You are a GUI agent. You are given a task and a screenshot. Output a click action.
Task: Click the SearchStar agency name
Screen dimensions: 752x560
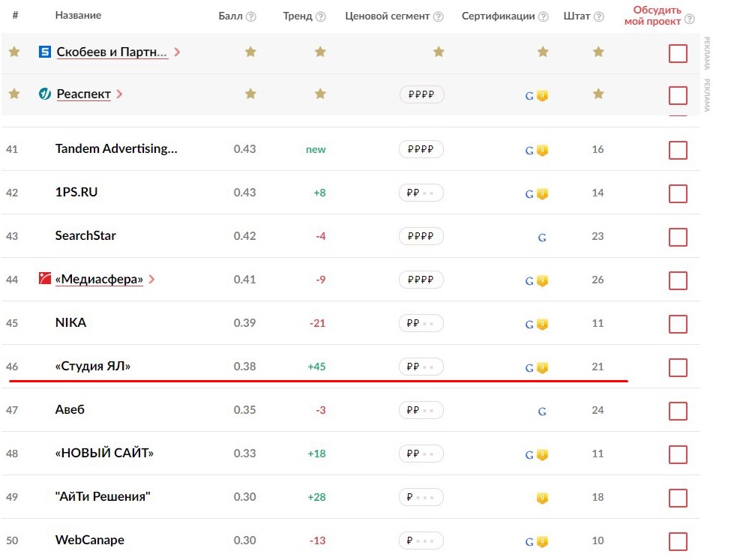(85, 236)
